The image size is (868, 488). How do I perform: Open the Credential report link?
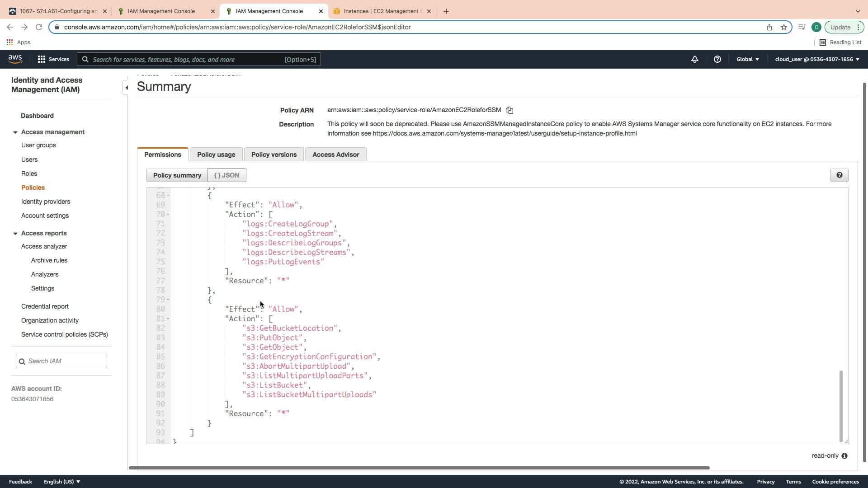click(45, 306)
